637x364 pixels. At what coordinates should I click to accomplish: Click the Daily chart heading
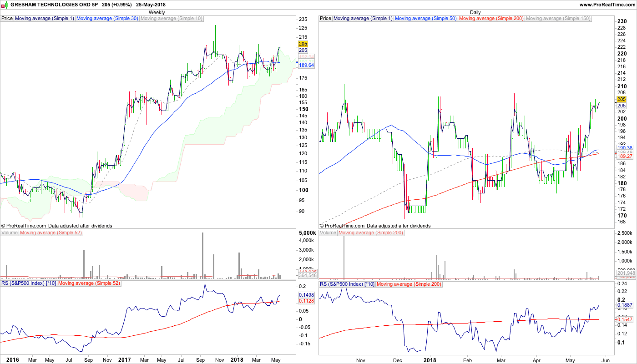(x=475, y=12)
